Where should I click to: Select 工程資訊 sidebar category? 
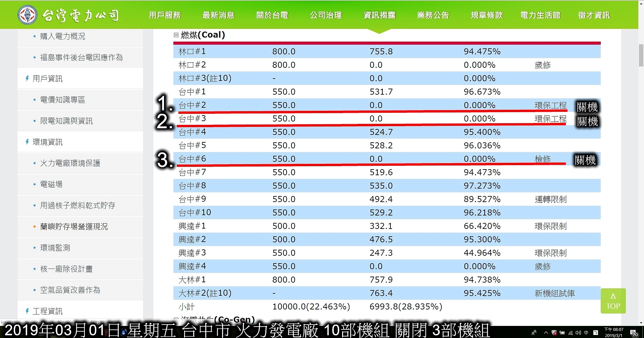click(47, 311)
